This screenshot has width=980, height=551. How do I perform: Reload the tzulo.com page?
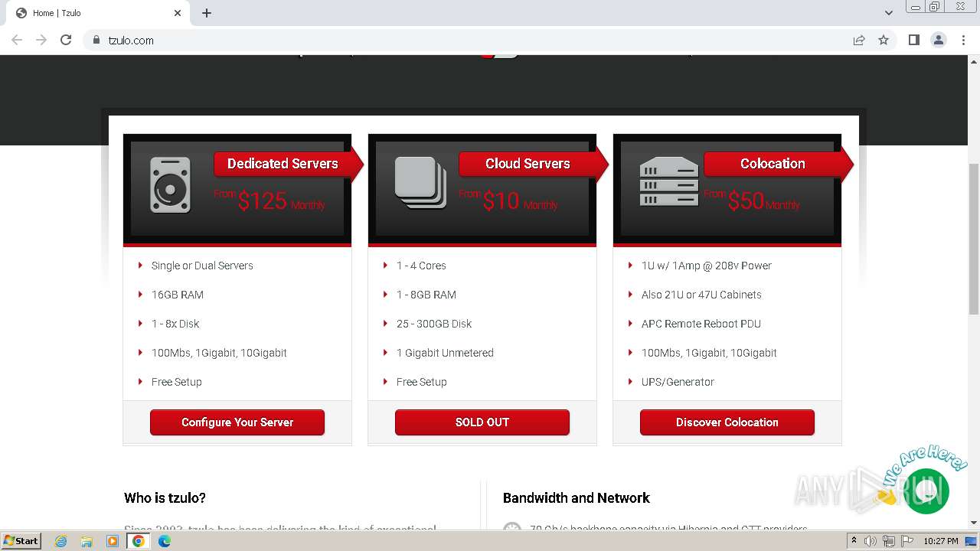tap(66, 40)
